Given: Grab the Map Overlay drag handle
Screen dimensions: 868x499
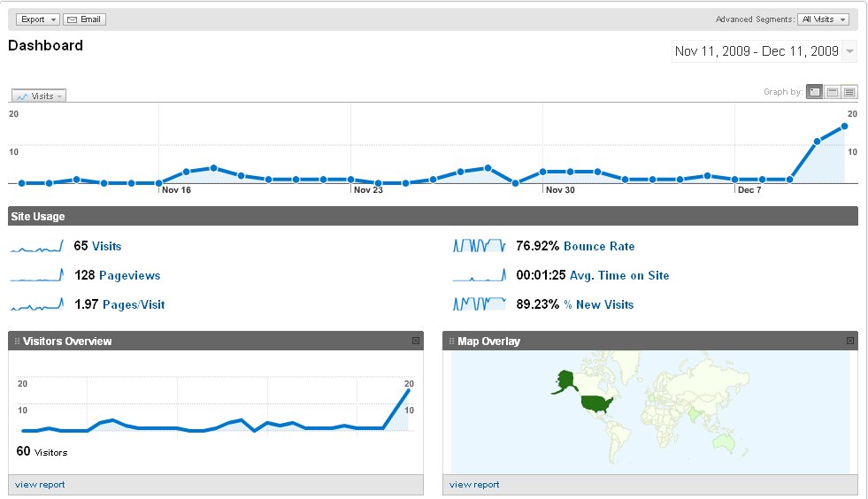Looking at the screenshot, I should pyautogui.click(x=452, y=342).
